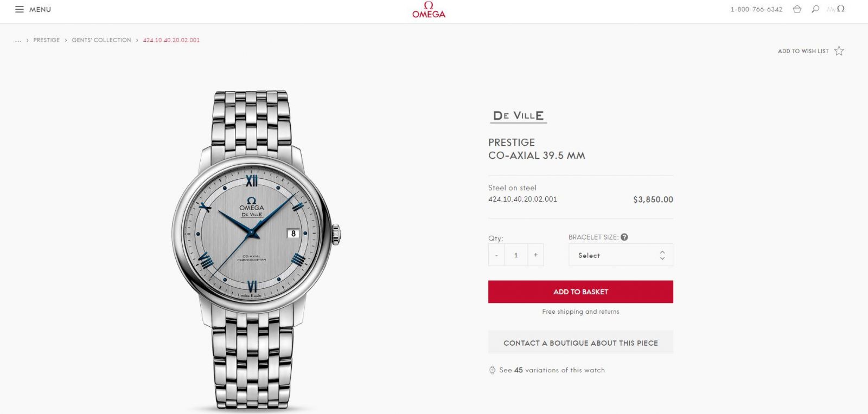Open the shopping basket icon
This screenshot has height=414, width=868.
797,9
